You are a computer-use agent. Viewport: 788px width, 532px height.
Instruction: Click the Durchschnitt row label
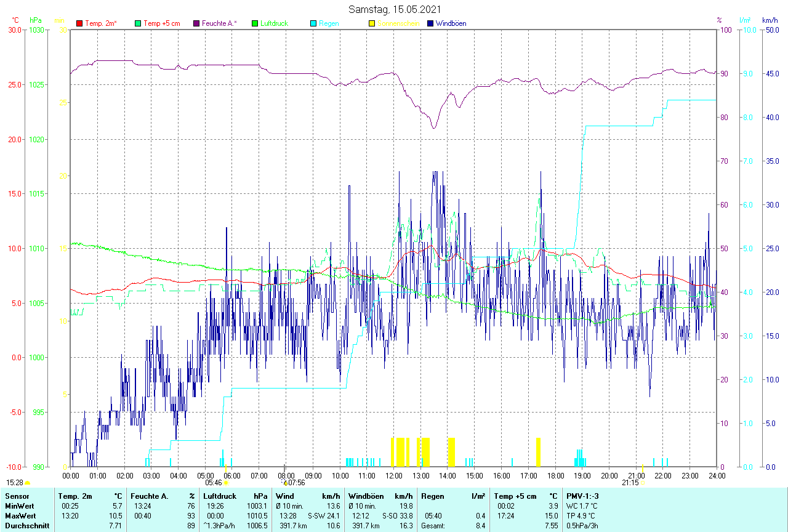pyautogui.click(x=26, y=525)
